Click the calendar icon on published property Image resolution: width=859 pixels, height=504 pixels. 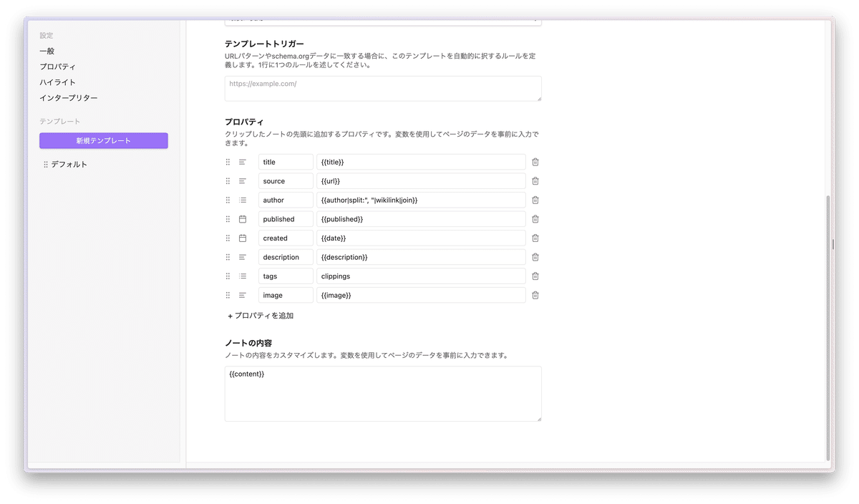(243, 218)
